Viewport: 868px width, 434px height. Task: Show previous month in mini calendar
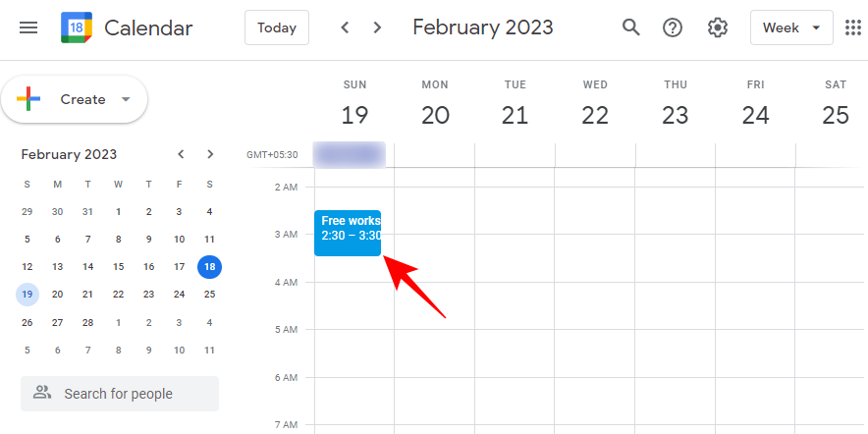[x=181, y=154]
